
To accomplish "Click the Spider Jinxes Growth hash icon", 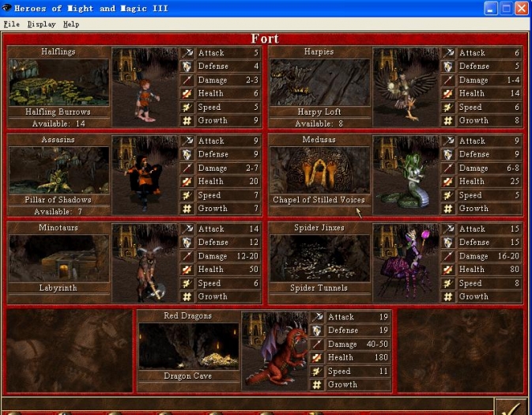I will pyautogui.click(x=448, y=296).
